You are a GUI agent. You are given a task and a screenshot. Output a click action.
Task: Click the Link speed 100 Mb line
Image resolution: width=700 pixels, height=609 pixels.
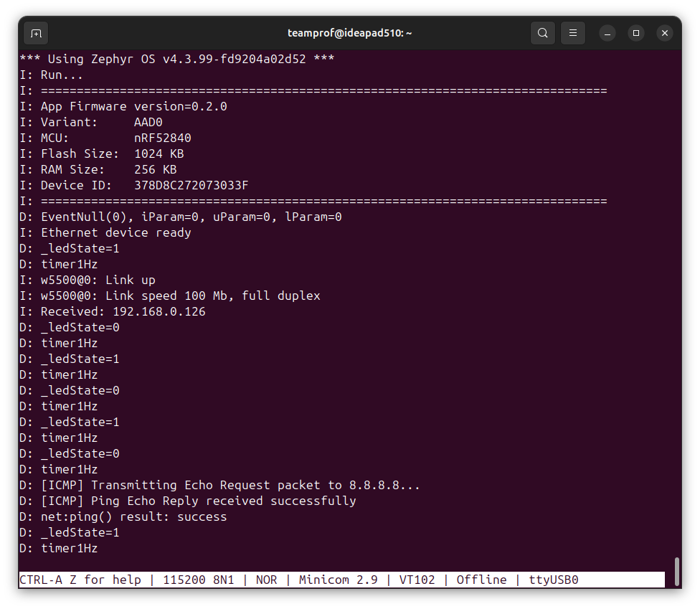[x=170, y=296]
